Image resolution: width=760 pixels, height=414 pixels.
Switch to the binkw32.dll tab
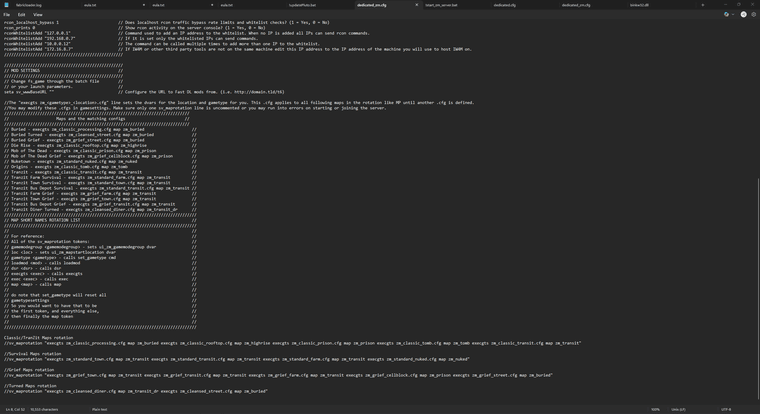tap(640, 4)
